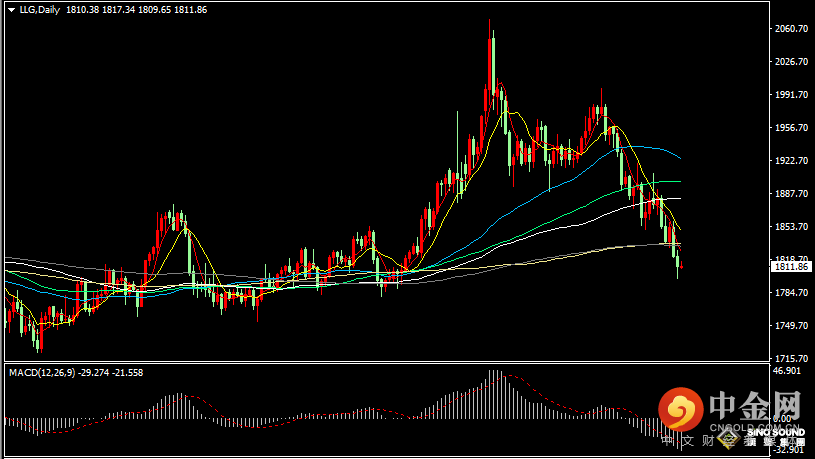This screenshot has width=815, height=459.
Task: Select the 1853.70 price axis label
Action: point(791,227)
